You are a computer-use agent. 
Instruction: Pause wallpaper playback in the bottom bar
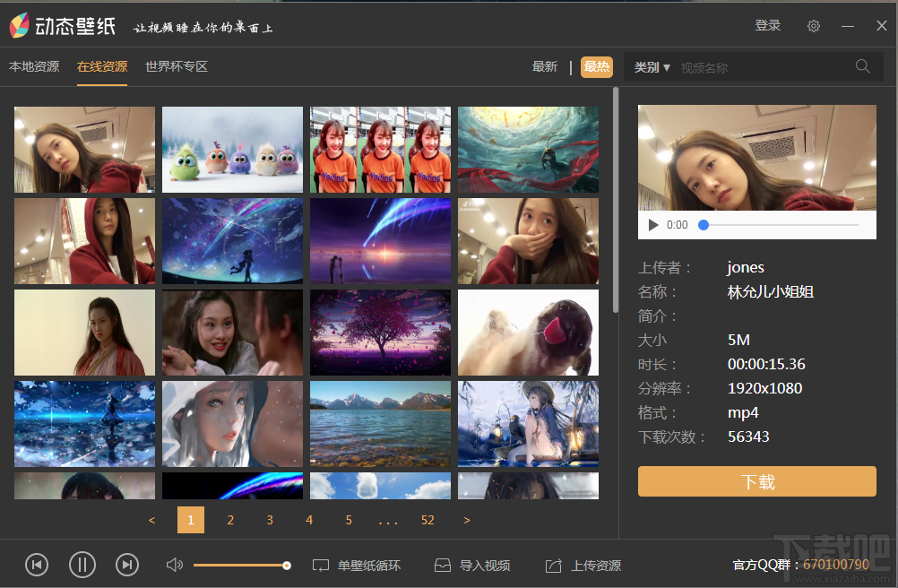point(82,565)
